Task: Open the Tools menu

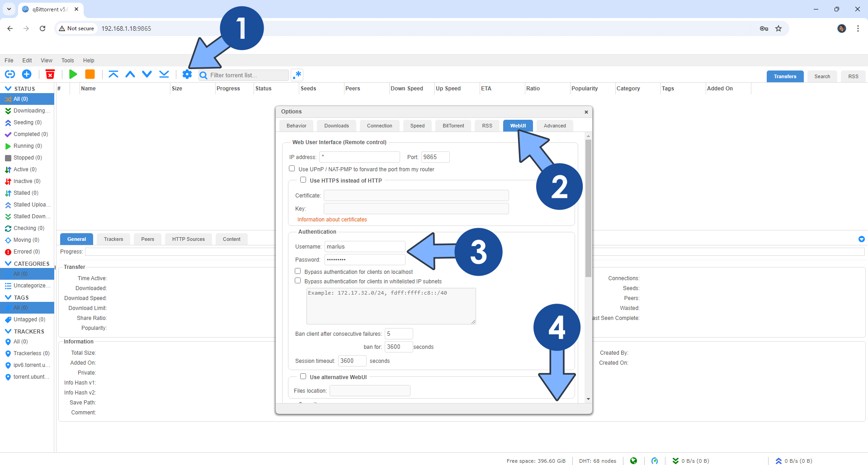Action: pos(68,61)
